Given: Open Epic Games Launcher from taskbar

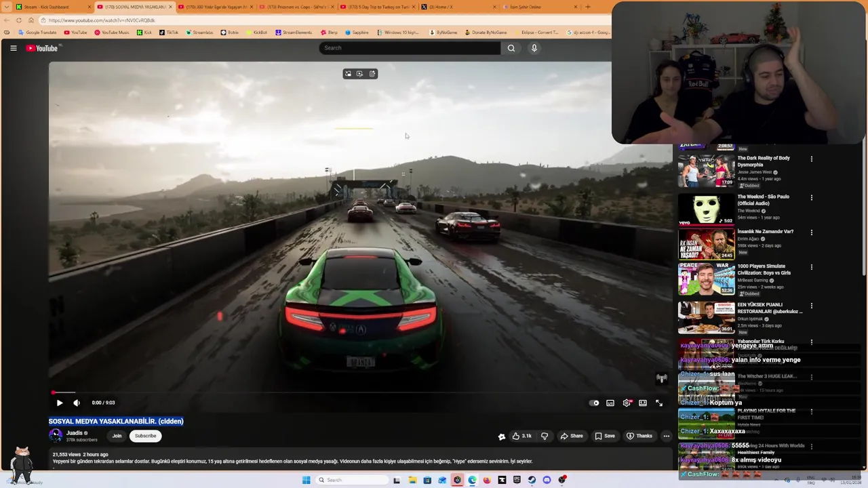Looking at the screenshot, I should click(x=517, y=480).
